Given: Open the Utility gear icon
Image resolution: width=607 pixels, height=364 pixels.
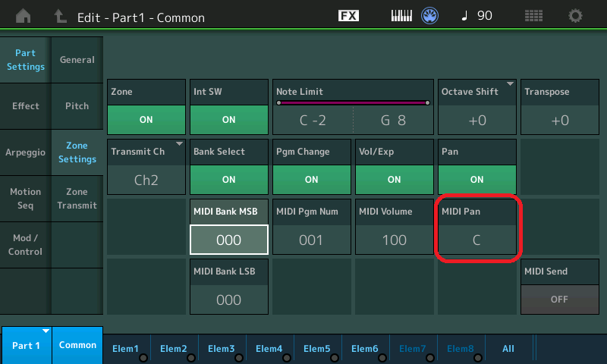Looking at the screenshot, I should coord(576,16).
